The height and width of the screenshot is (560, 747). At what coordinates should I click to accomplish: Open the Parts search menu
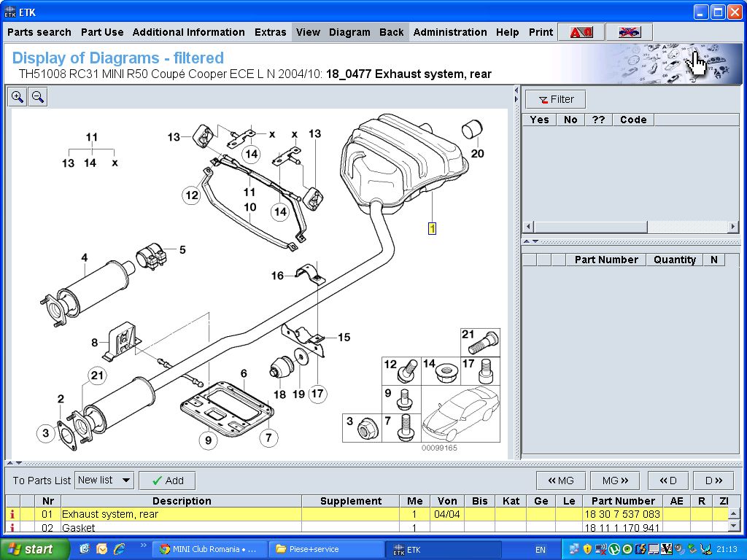point(39,32)
